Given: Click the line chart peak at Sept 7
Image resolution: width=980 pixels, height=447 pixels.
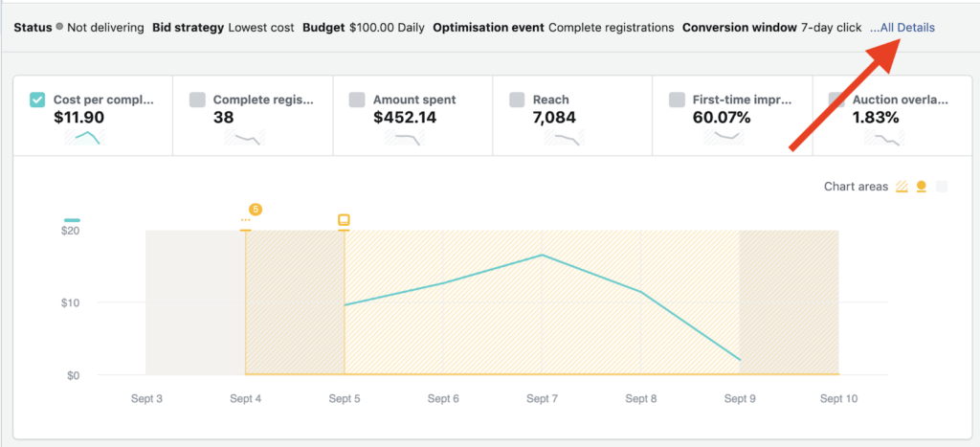Looking at the screenshot, I should coord(543,255).
